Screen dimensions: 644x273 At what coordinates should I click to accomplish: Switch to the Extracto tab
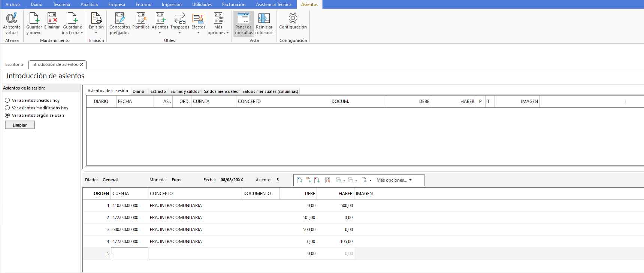tap(158, 91)
